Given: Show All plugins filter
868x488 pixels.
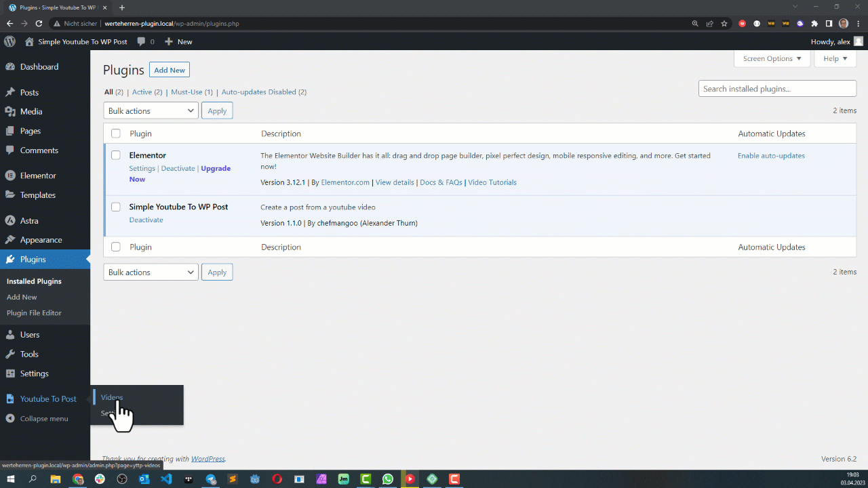Looking at the screenshot, I should pos(108,91).
